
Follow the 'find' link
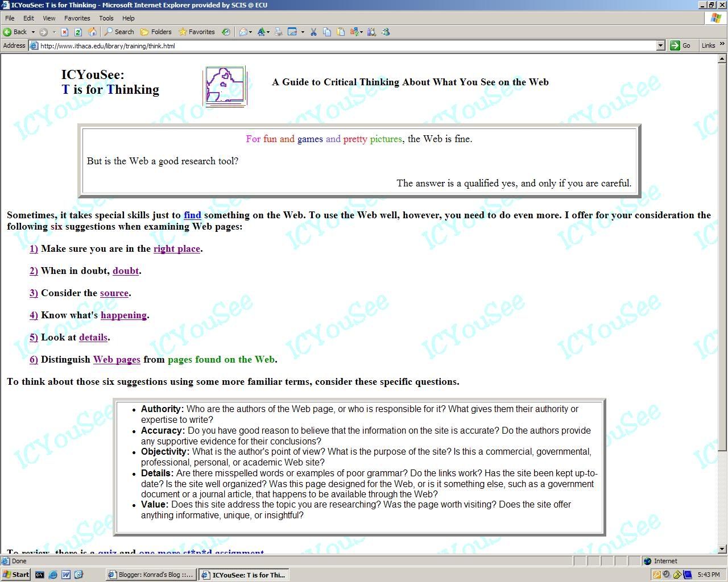(x=192, y=215)
